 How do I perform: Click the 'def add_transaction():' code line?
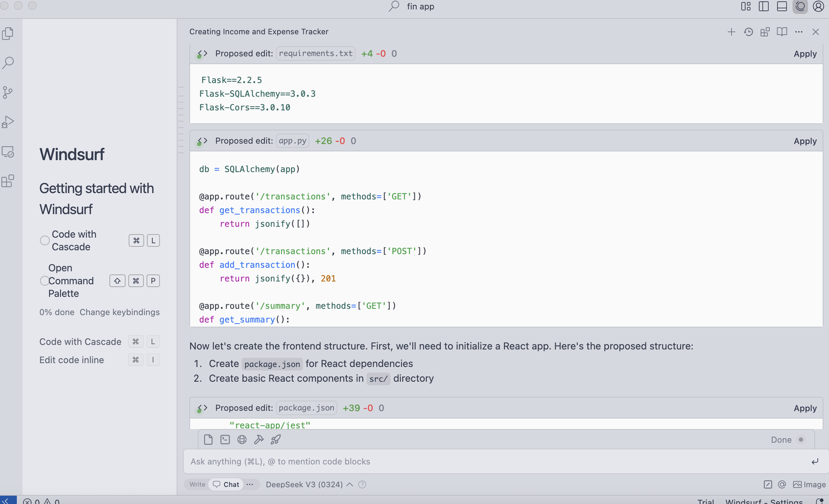(254, 265)
